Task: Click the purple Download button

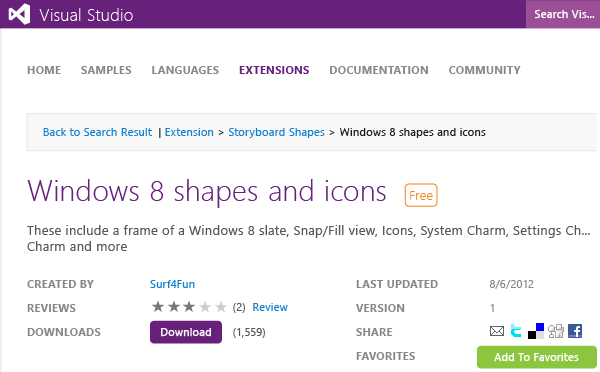Action: (x=186, y=332)
